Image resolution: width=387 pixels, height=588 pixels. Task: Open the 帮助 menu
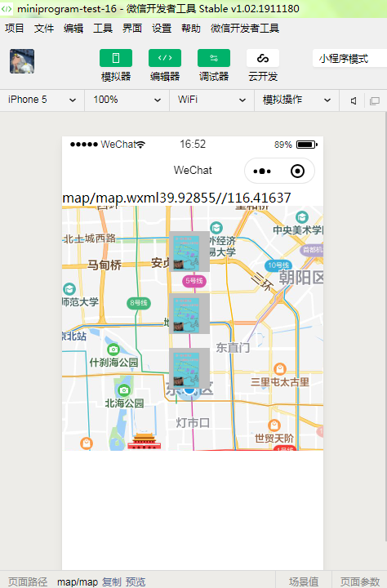point(191,28)
